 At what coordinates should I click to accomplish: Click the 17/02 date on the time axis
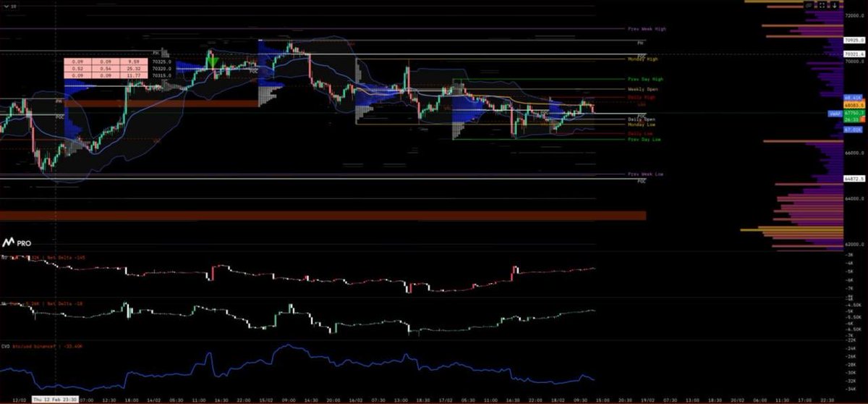coord(446,399)
